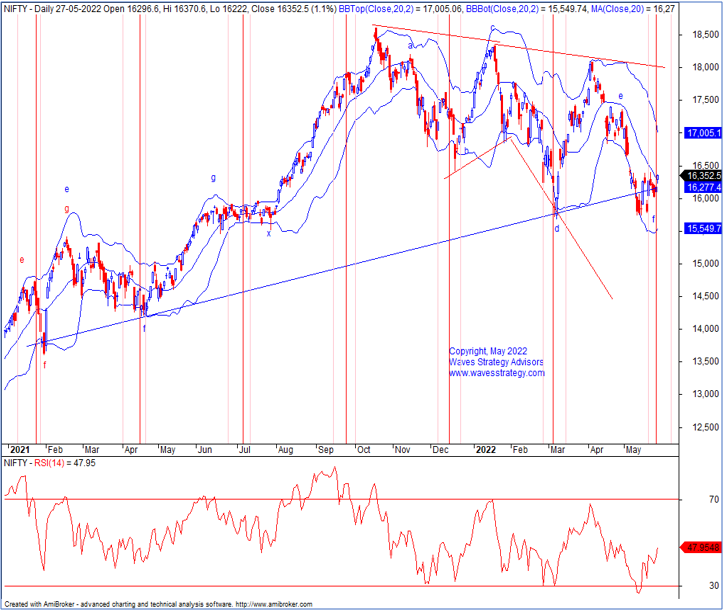Click the 14,500 price axis label
The image size is (725, 612).
706,296
